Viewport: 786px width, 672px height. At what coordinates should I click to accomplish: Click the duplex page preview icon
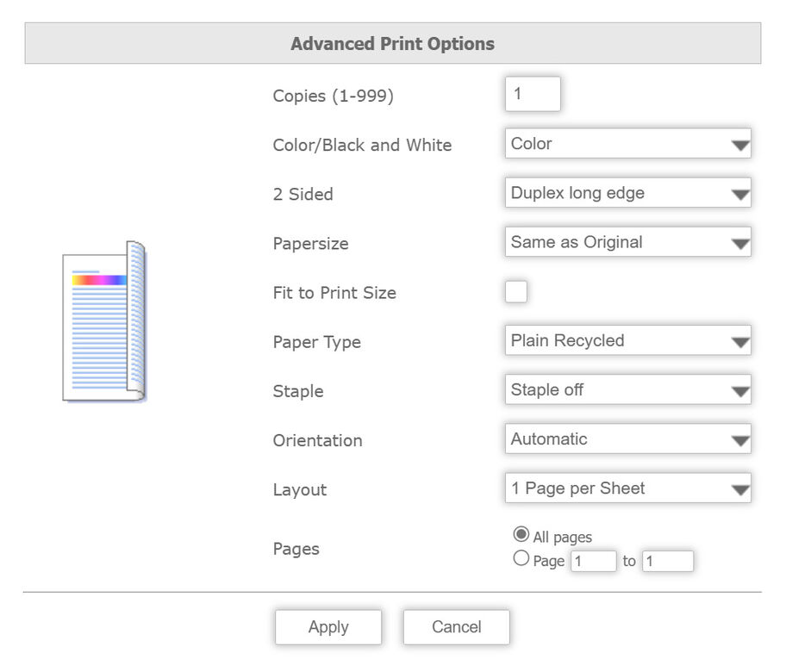pyautogui.click(x=103, y=322)
